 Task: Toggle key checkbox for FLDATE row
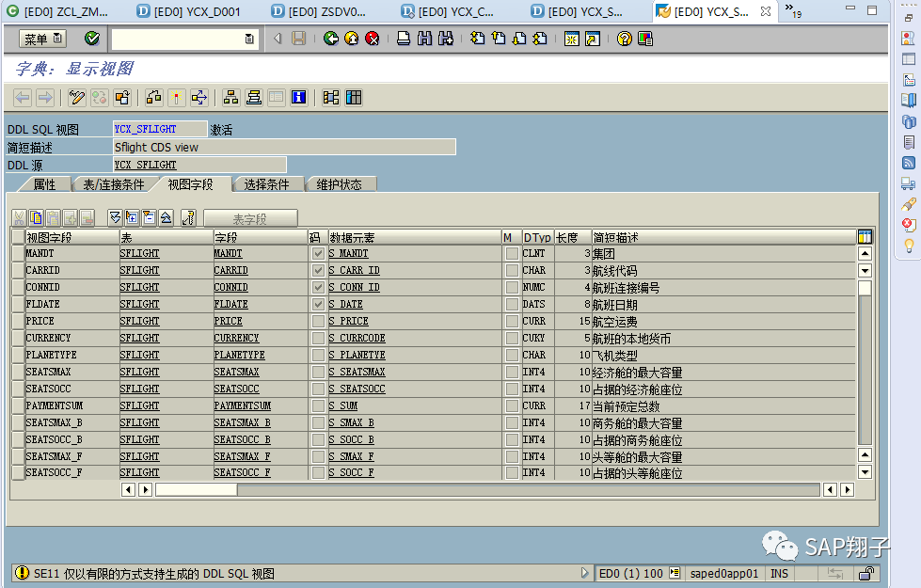coord(318,304)
